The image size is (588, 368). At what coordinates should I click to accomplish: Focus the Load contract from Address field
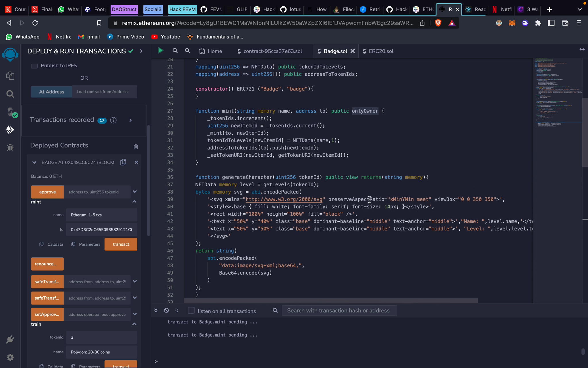pos(105,92)
